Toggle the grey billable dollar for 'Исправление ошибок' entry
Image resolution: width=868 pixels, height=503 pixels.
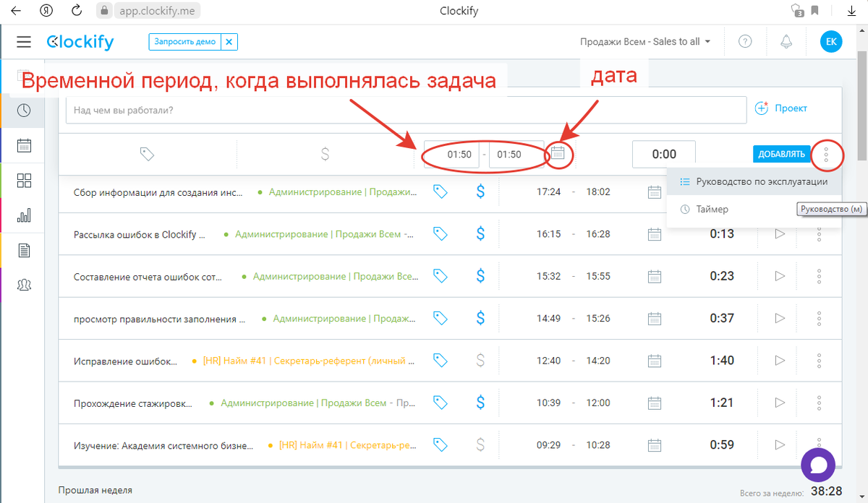pos(480,360)
